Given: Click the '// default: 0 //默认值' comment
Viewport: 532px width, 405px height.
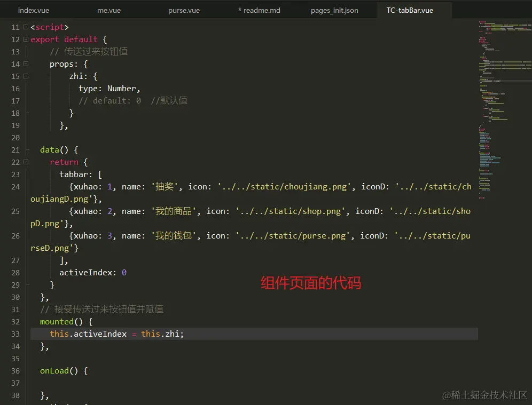Looking at the screenshot, I should coord(133,101).
